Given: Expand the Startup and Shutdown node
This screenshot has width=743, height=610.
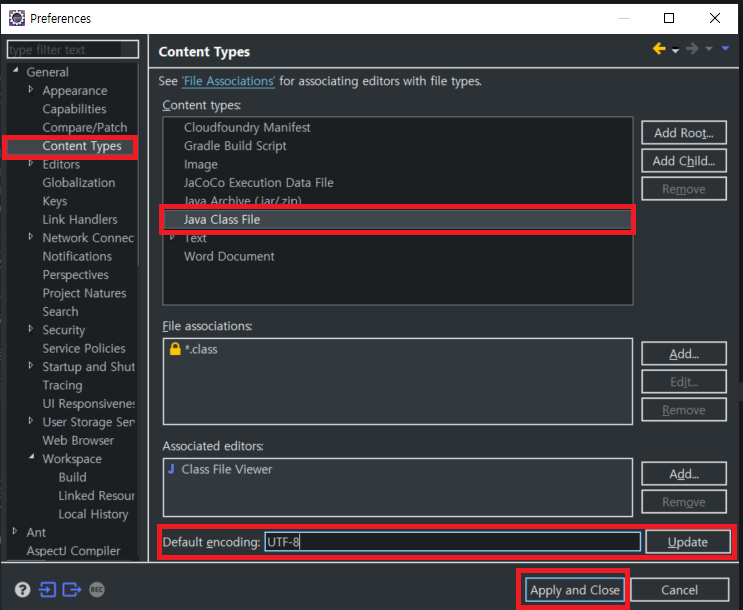Looking at the screenshot, I should (31, 365).
